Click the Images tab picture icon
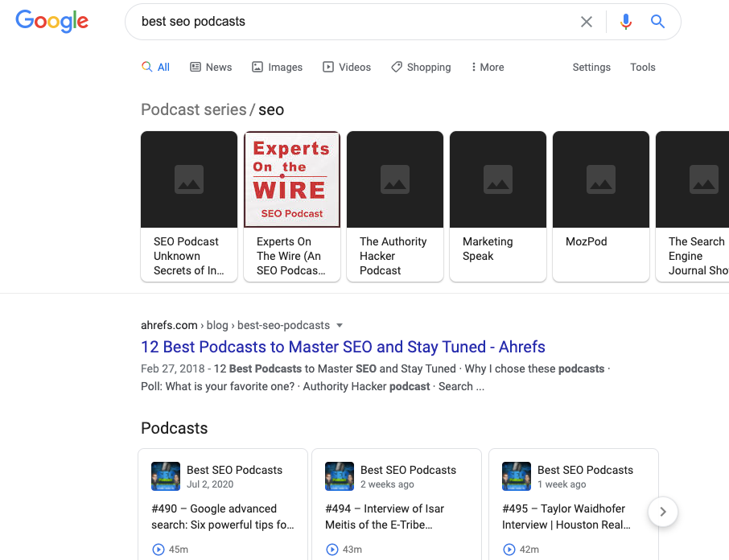The image size is (729, 560). click(x=257, y=67)
